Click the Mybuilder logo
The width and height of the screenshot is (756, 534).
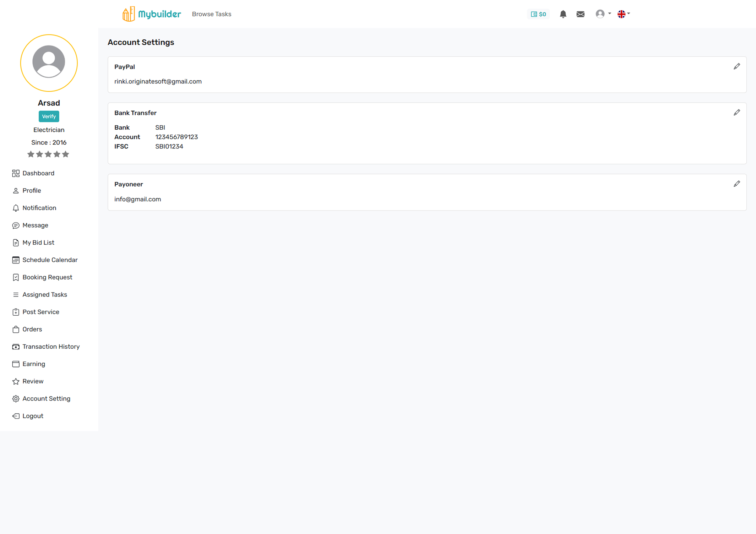pyautogui.click(x=152, y=14)
